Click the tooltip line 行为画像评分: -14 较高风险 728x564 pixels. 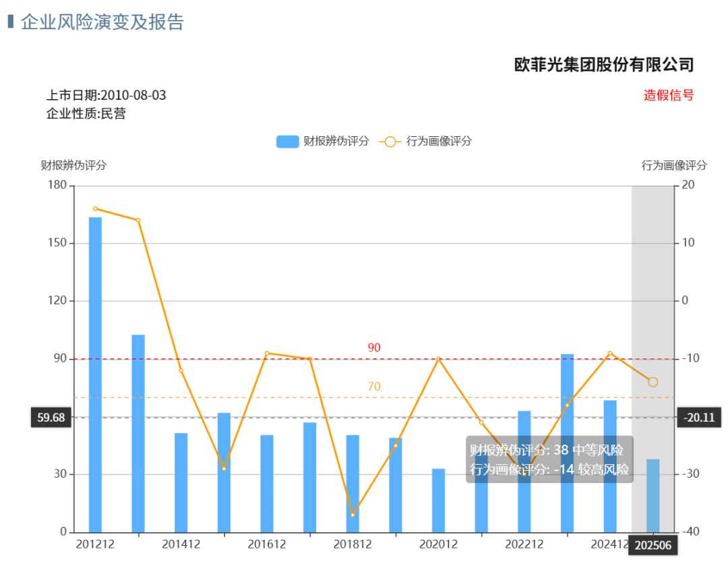point(549,470)
